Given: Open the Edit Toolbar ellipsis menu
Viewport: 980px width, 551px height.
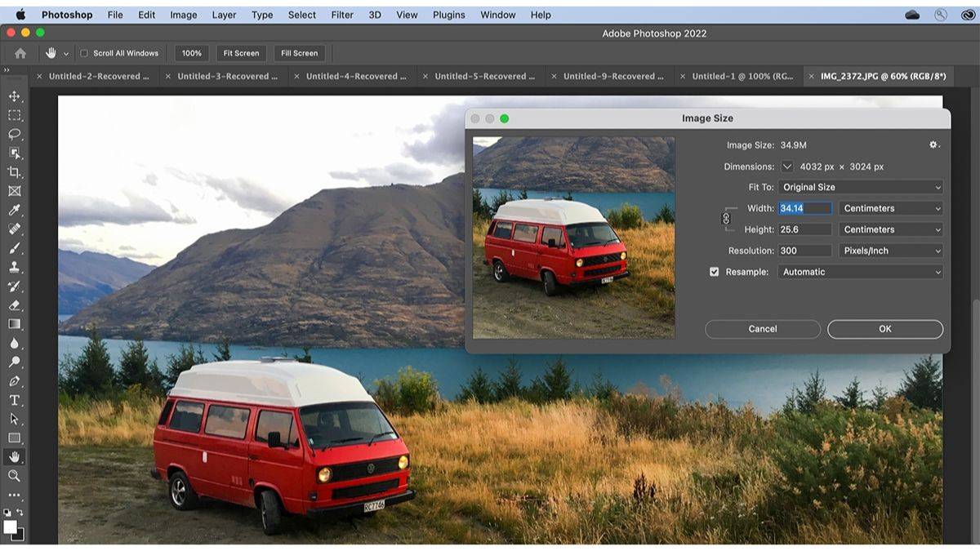Looking at the screenshot, I should (x=15, y=495).
